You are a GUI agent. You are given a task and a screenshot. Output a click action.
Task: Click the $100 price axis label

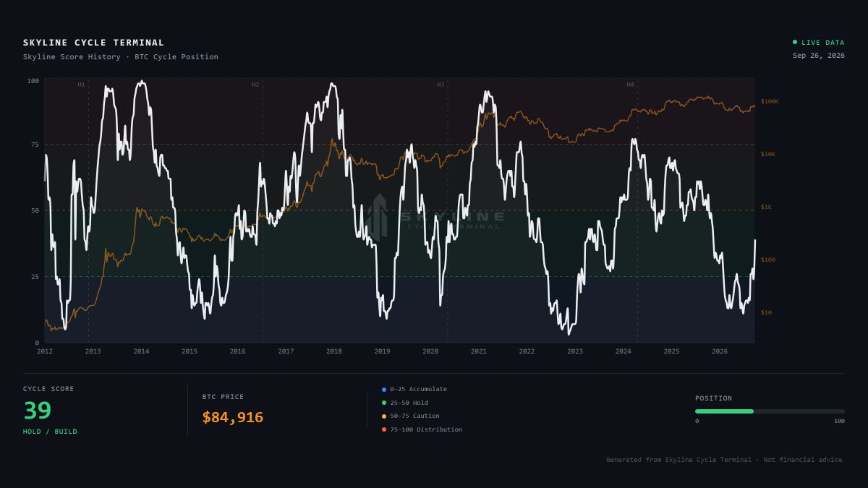(x=767, y=260)
